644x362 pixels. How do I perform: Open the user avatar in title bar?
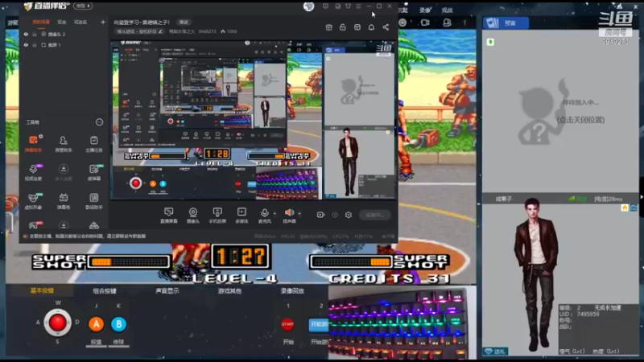(308, 6)
